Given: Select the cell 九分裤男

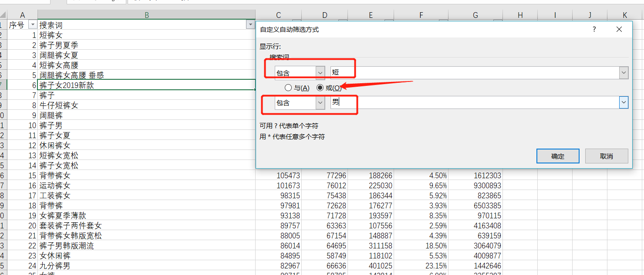Looking at the screenshot, I should point(147,266).
